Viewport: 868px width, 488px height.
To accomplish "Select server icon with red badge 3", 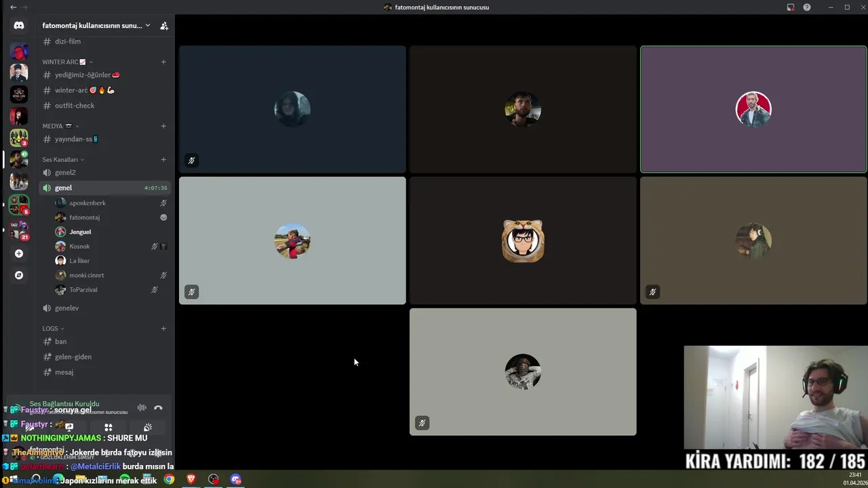I will coord(19,138).
